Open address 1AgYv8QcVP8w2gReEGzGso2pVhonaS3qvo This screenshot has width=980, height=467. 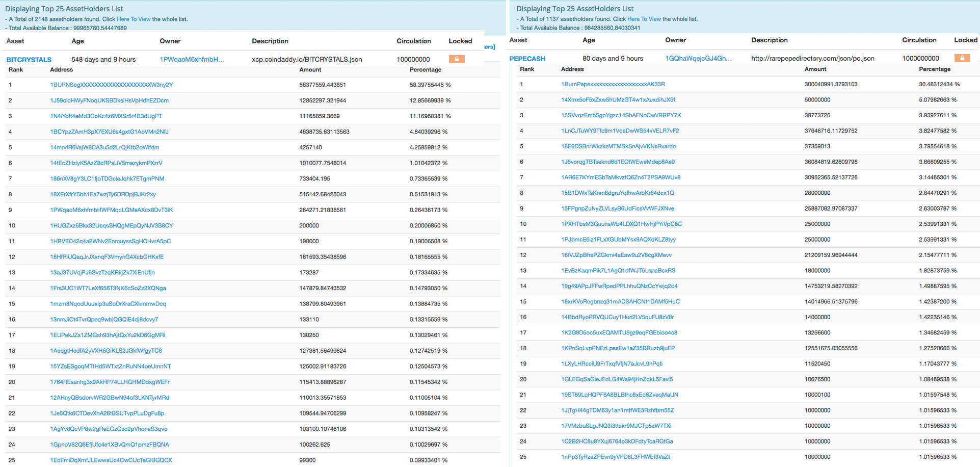109,429
